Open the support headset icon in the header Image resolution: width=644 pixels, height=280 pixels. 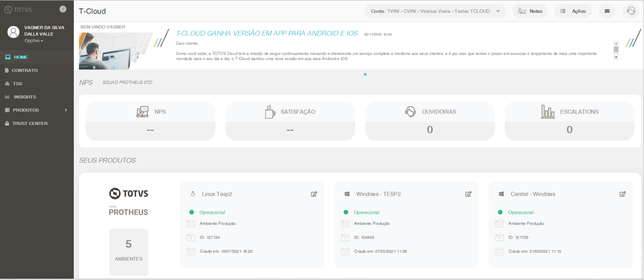tap(631, 11)
